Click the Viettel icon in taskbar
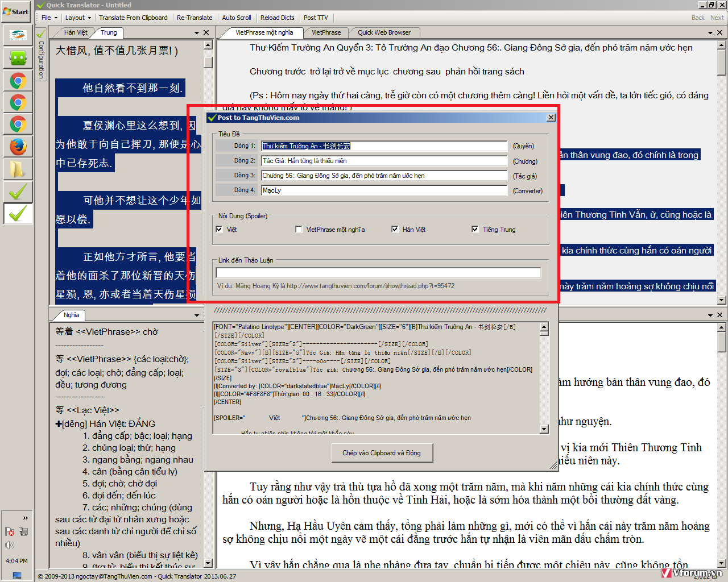 (x=18, y=36)
